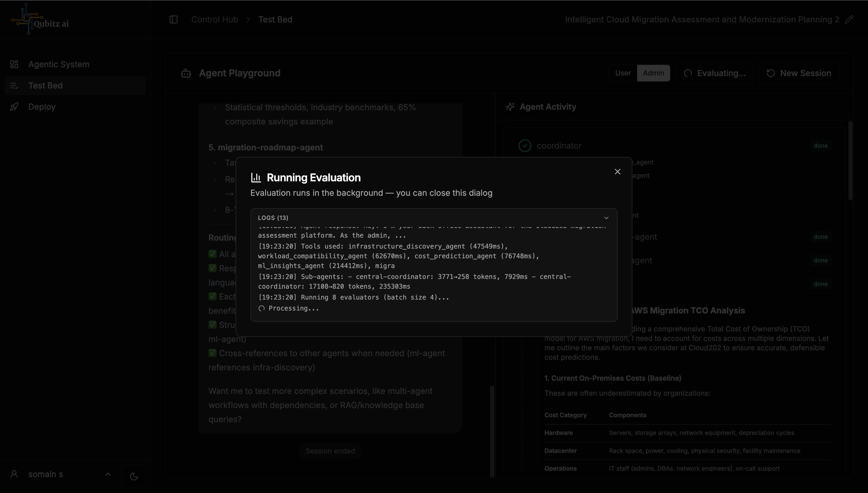The width and height of the screenshot is (868, 493).
Task: Toggle the sidebar panel icon
Action: tap(174, 20)
